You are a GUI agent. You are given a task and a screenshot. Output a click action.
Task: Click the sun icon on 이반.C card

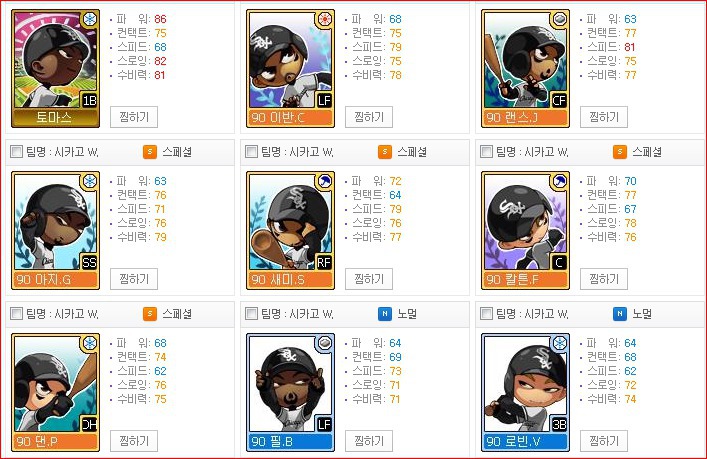[x=325, y=19]
